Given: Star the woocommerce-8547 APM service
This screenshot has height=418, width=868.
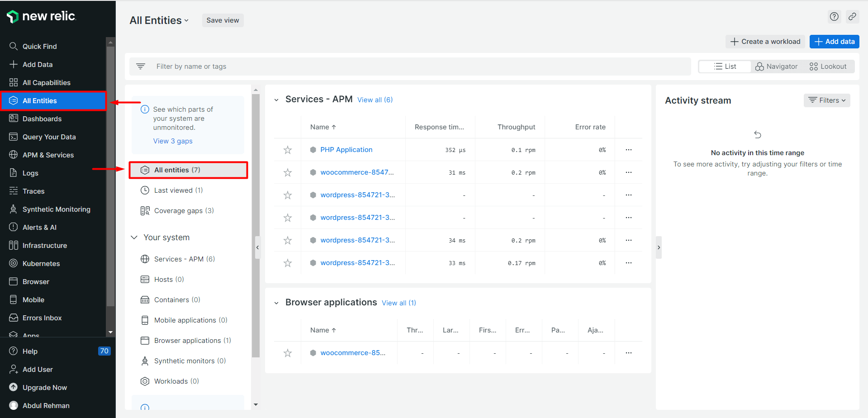Looking at the screenshot, I should click(x=288, y=172).
